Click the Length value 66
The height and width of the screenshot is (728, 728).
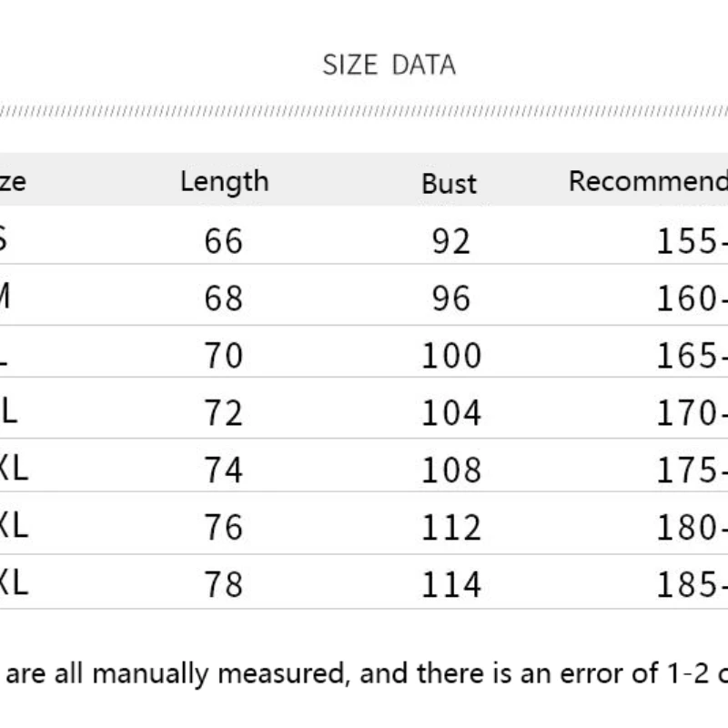click(x=224, y=241)
